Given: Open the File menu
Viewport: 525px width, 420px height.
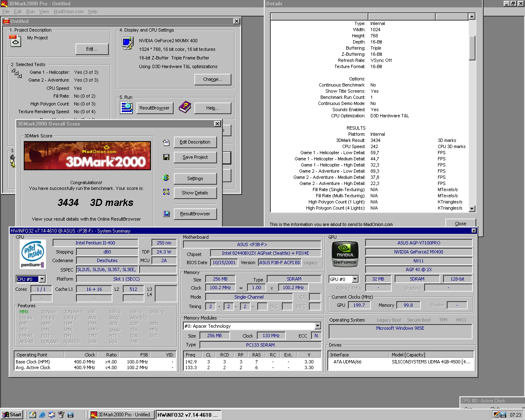Looking at the screenshot, I should tap(6, 11).
